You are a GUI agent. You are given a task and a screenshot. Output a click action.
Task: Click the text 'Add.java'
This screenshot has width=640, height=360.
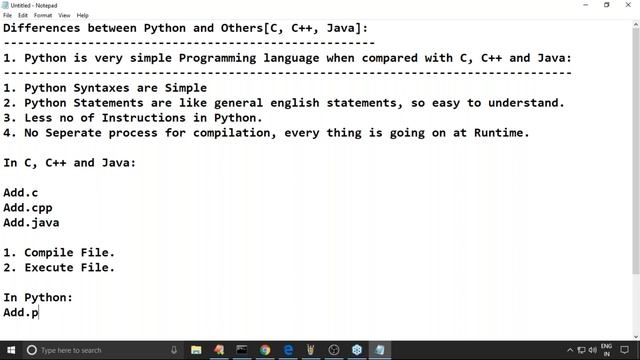tap(31, 223)
